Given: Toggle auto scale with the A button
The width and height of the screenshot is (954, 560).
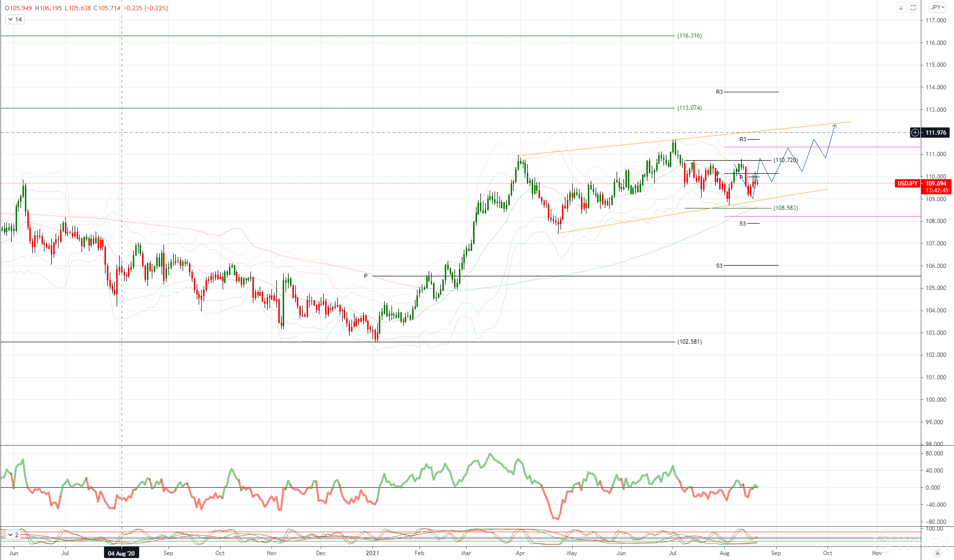Looking at the screenshot, I should coord(937,553).
